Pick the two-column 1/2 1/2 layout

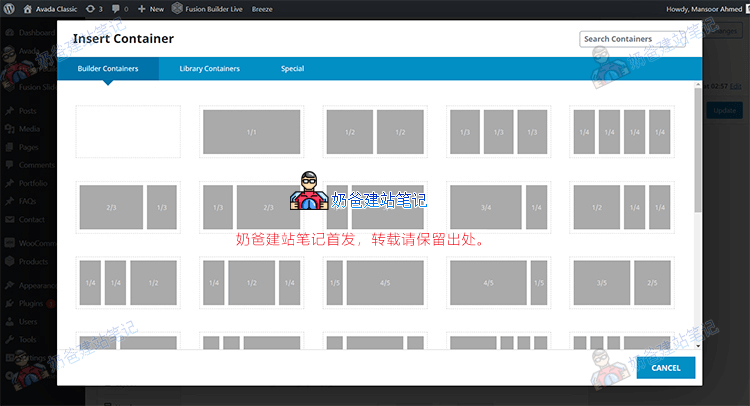[x=375, y=131]
